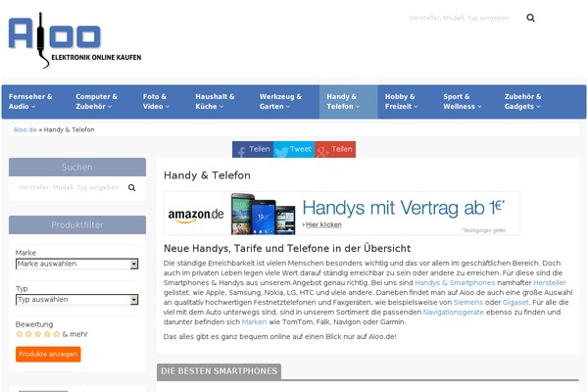
Task: Open the Siemens text link
Action: pyautogui.click(x=468, y=303)
